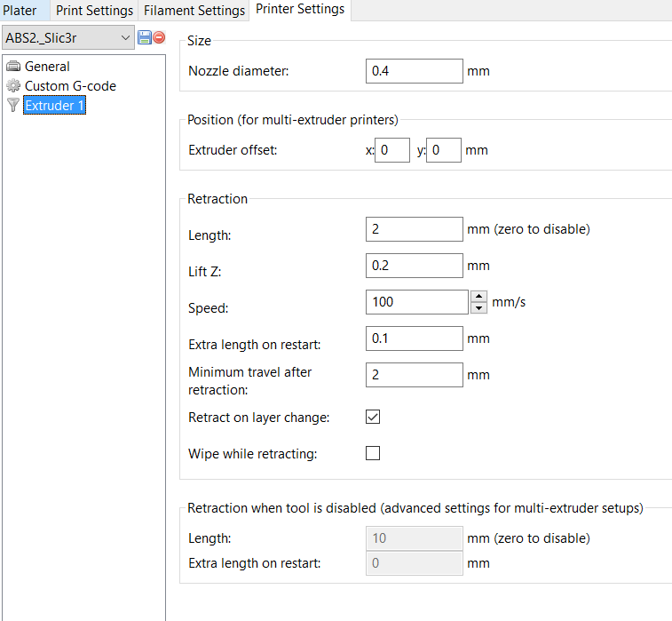Click the red delete preset icon
This screenshot has height=621, width=672.
[159, 37]
